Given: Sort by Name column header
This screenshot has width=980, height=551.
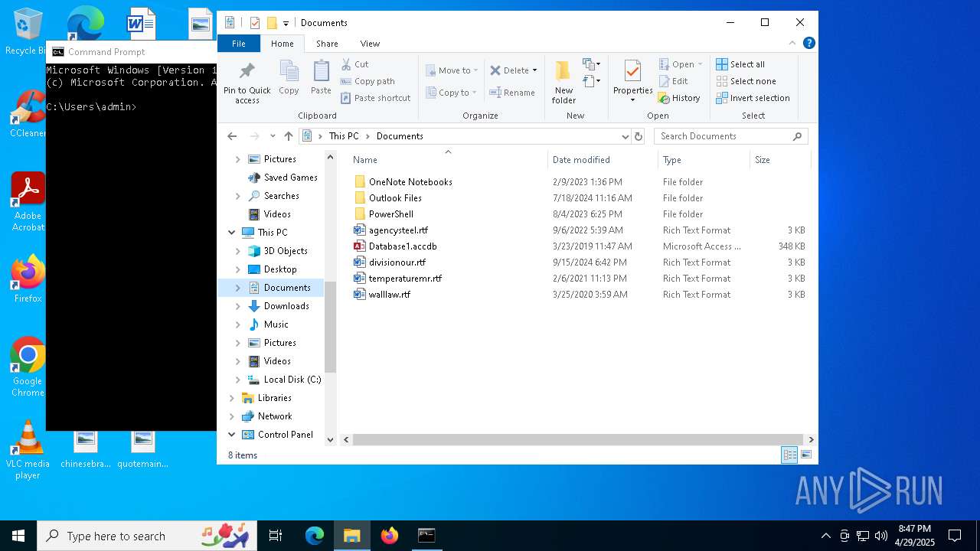Looking at the screenshot, I should [x=448, y=160].
